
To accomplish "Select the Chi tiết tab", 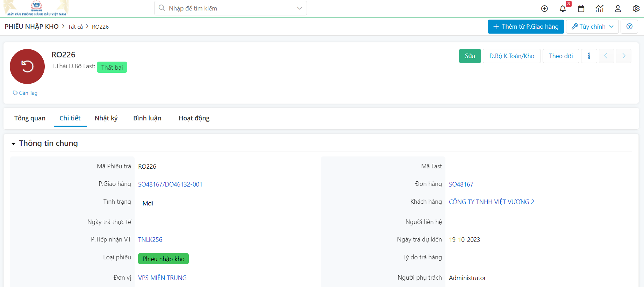I will pyautogui.click(x=70, y=118).
